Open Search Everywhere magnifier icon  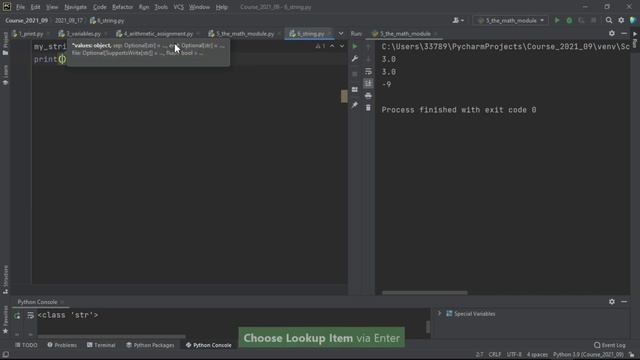(609, 20)
